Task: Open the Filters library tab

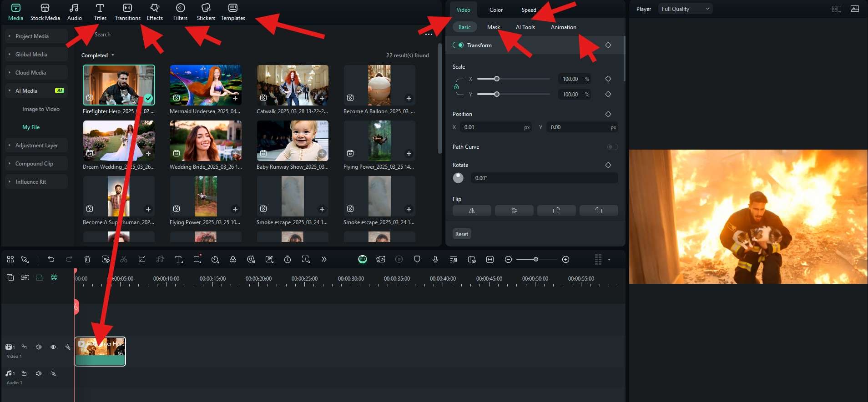Action: 180,12
